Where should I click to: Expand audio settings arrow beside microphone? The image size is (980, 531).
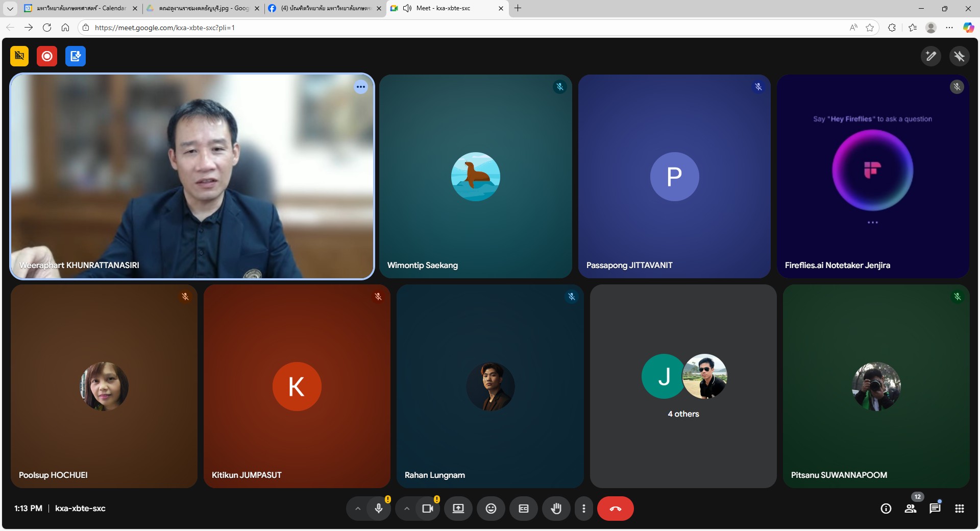(358, 509)
